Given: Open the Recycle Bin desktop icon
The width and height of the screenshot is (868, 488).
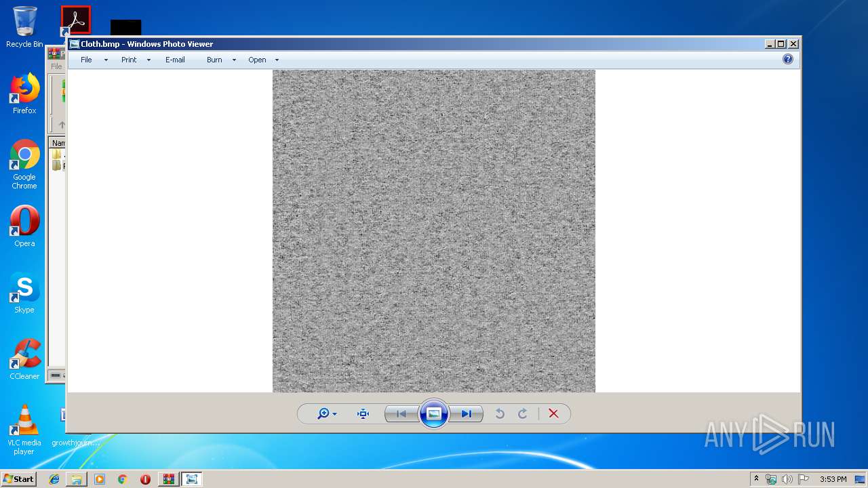Looking at the screenshot, I should coord(24,27).
